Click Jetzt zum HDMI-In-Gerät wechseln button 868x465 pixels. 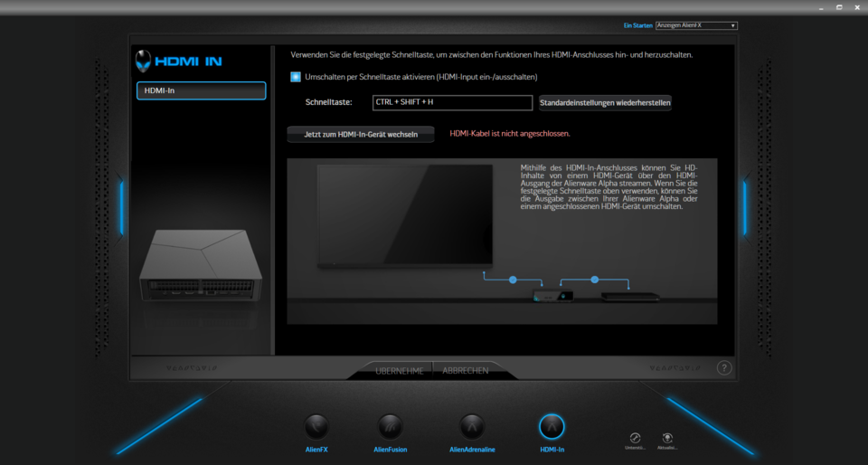click(361, 135)
